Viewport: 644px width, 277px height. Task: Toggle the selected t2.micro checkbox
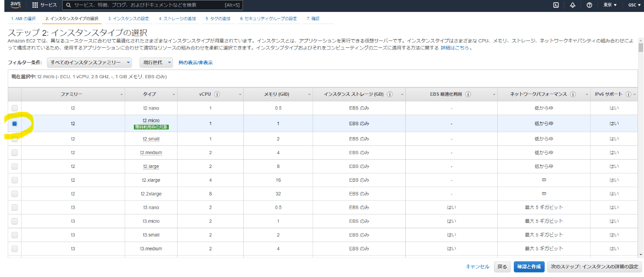[15, 123]
